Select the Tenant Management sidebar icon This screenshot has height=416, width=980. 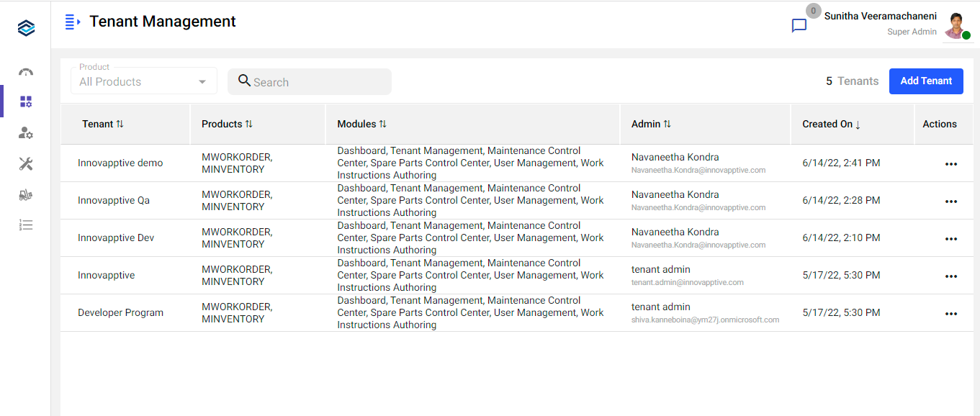(x=25, y=102)
